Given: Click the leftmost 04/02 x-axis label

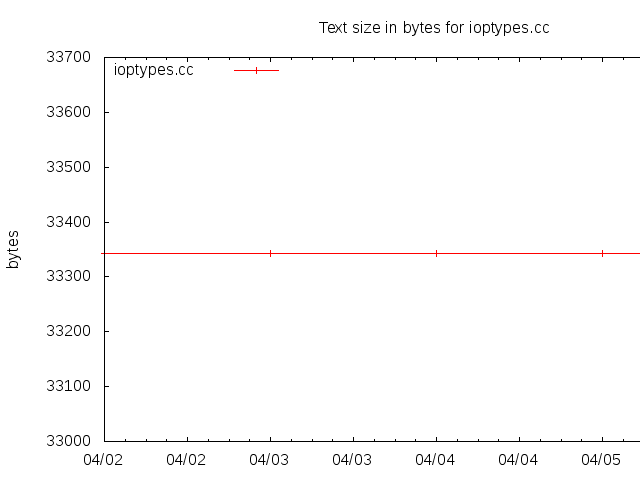Looking at the screenshot, I should tap(104, 460).
